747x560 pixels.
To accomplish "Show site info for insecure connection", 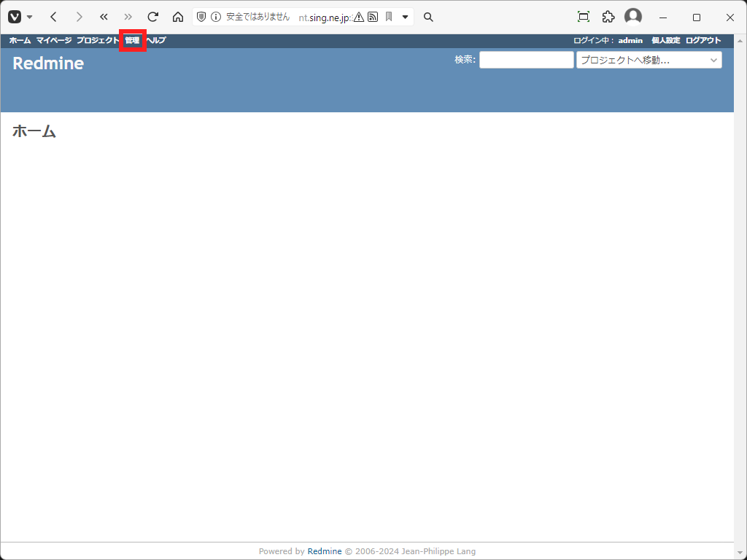I will (x=216, y=17).
